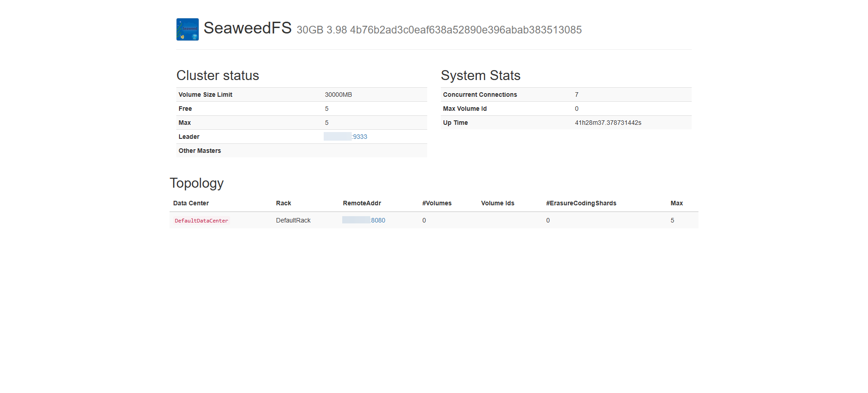The height and width of the screenshot is (393, 868).
Task: Click the System Stats heading
Action: (481, 76)
